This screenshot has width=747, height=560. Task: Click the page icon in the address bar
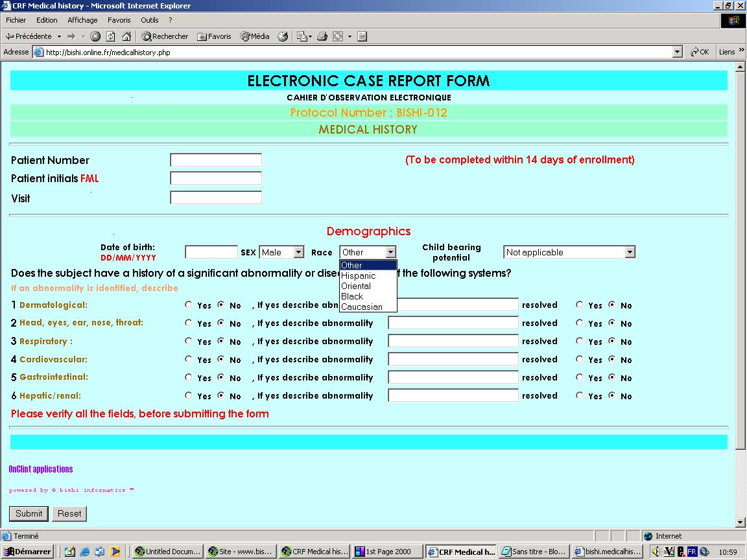pos(39,52)
